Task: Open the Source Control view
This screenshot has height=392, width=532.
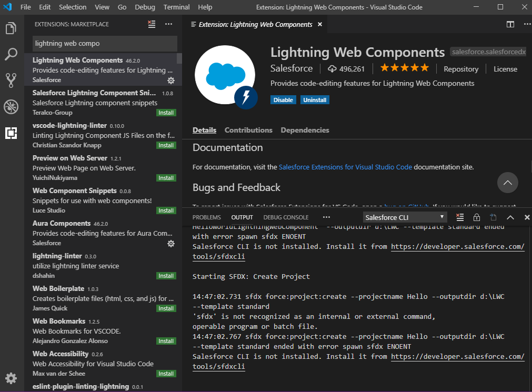Action: (11, 80)
